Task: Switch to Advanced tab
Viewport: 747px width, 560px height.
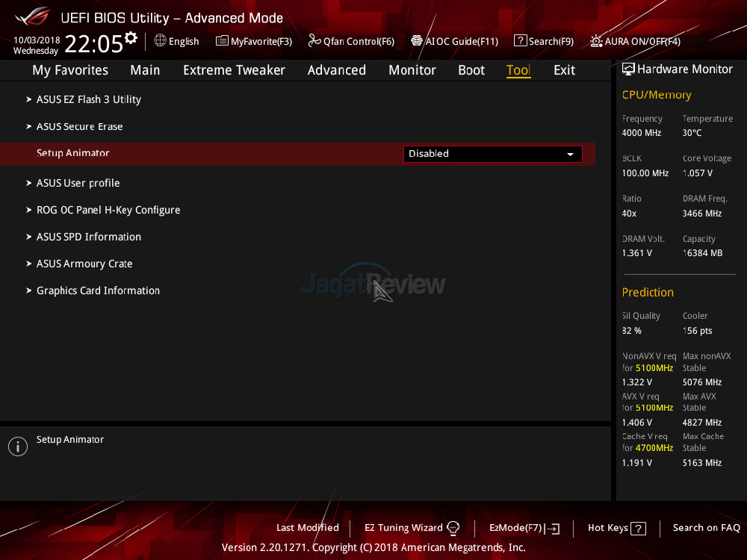Action: click(336, 70)
